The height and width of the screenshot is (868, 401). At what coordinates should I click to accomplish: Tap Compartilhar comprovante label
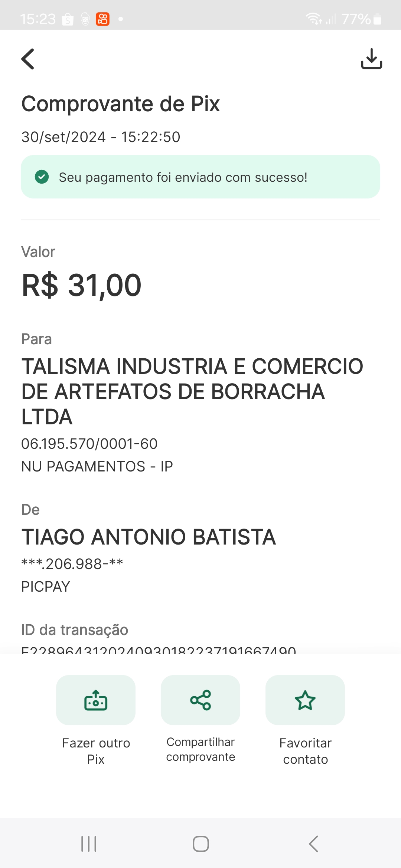(x=200, y=749)
